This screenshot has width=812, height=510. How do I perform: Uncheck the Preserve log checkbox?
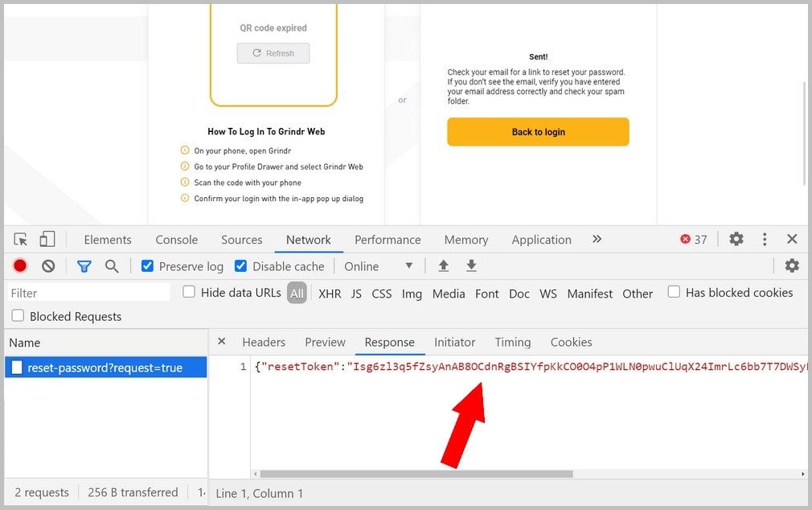click(x=148, y=266)
